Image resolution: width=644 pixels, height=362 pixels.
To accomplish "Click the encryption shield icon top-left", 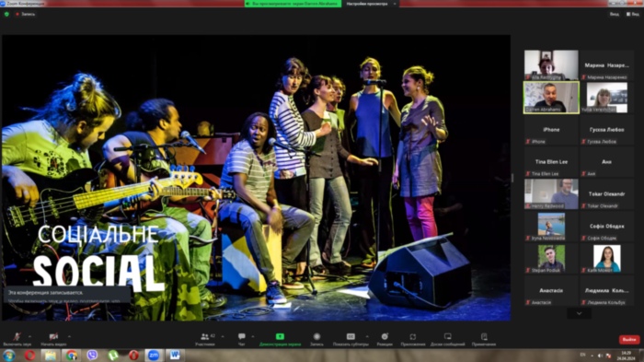I will point(6,14).
